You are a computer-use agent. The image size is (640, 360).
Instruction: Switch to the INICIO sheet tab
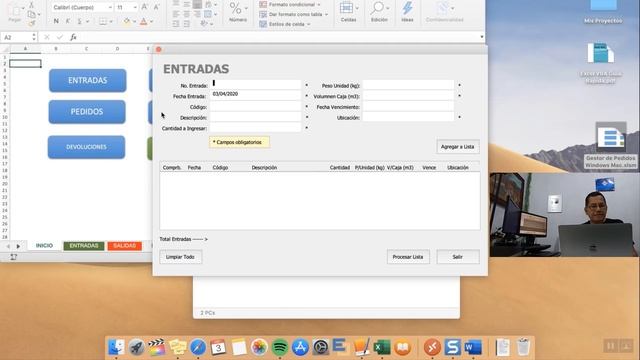44,246
